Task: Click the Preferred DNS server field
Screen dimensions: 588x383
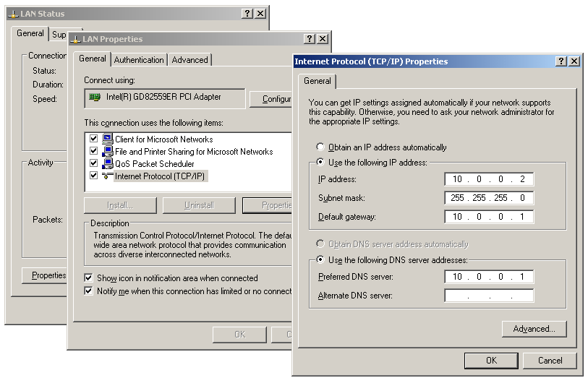Action: coord(489,277)
